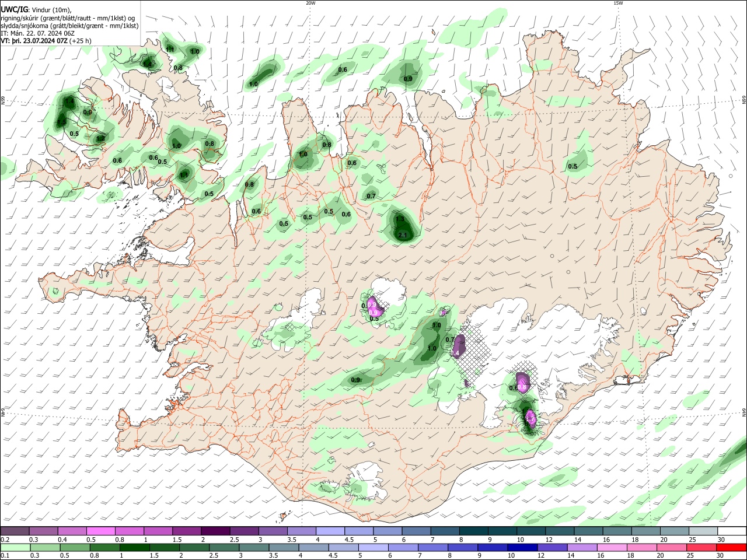Click the '1.3' value above the 2.1 label
The width and height of the screenshot is (747, 560).
[400, 219]
